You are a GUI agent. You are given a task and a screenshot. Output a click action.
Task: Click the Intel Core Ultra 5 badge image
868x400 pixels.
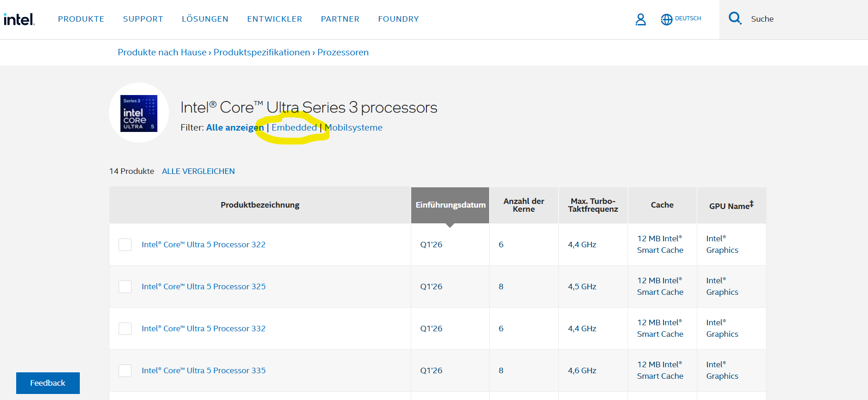[x=138, y=113]
